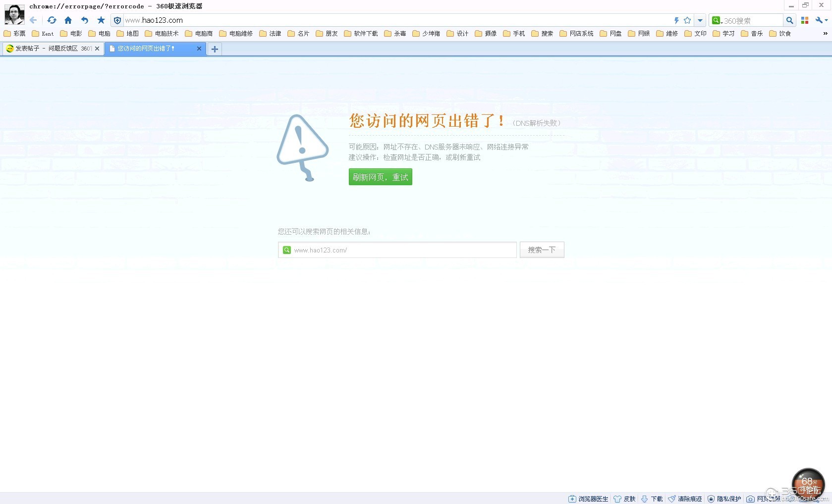
Task: Open the 地图 bookmark folder
Action: pyautogui.click(x=127, y=34)
